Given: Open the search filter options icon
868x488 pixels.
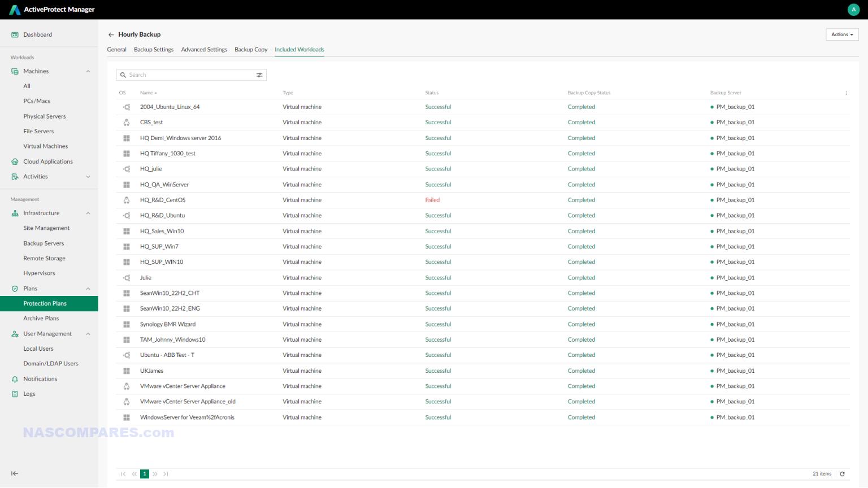Looking at the screenshot, I should pos(259,75).
